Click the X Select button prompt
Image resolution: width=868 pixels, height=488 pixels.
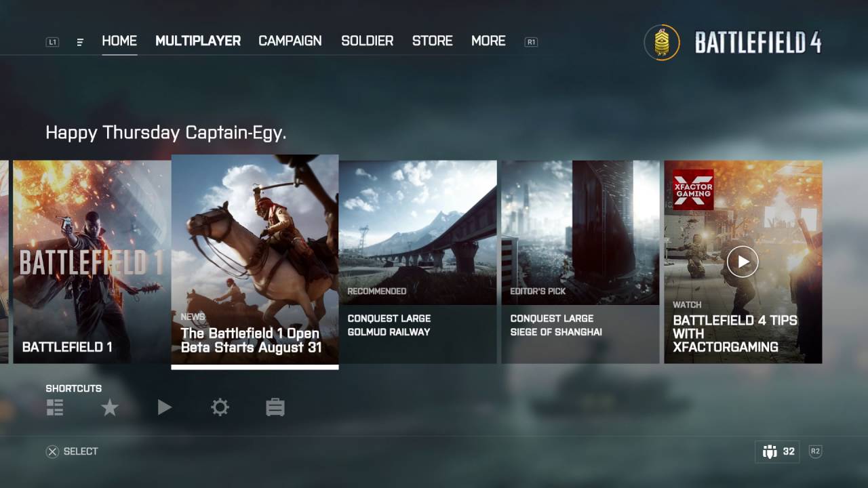pyautogui.click(x=72, y=451)
